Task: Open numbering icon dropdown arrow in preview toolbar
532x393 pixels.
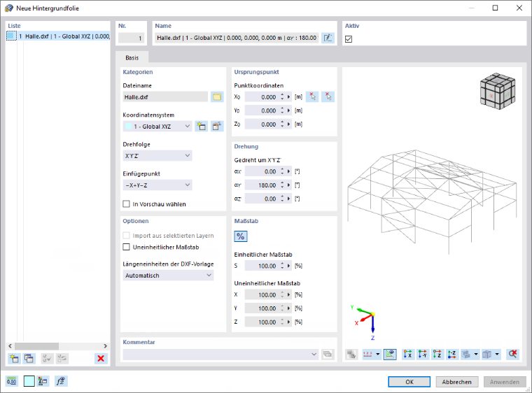Action: (377, 355)
